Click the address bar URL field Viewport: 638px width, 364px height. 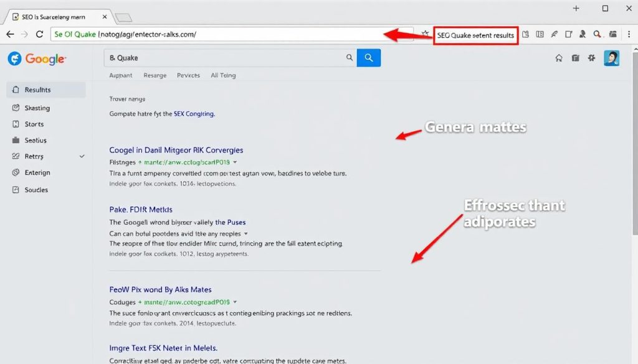[x=232, y=34]
